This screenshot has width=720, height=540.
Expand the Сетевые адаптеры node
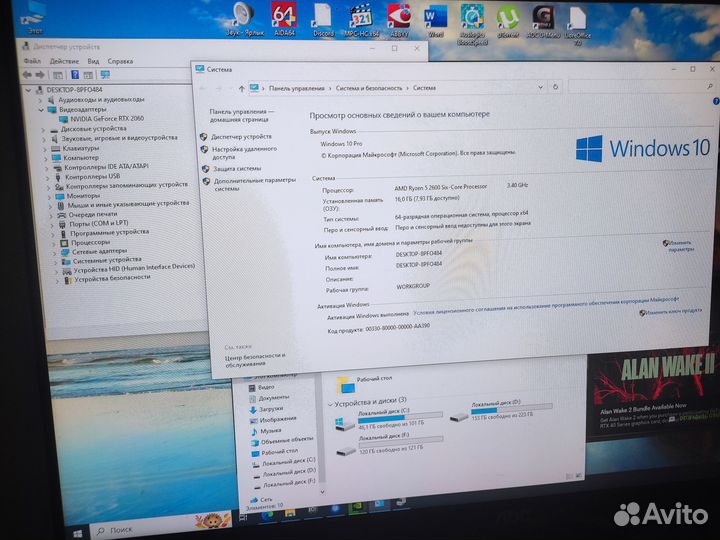pos(55,253)
